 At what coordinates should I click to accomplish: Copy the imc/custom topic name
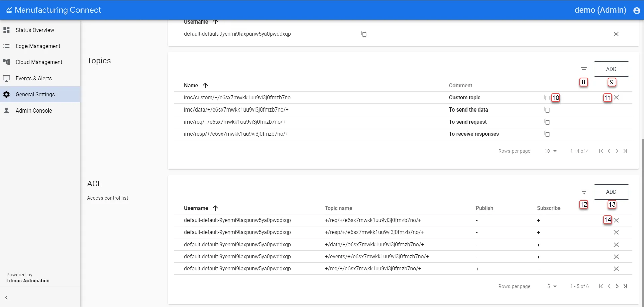click(547, 98)
